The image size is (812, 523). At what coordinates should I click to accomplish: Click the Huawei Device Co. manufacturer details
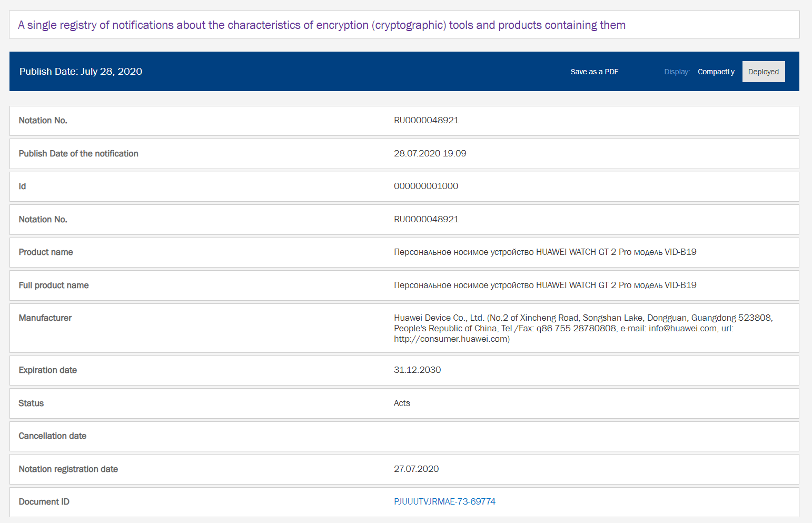tap(583, 328)
